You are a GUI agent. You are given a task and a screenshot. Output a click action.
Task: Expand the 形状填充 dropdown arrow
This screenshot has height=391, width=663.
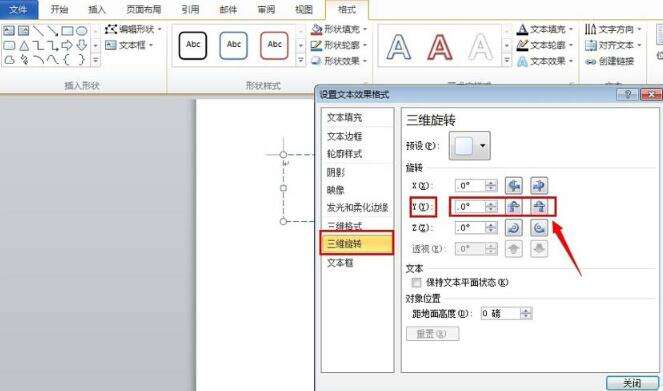pos(365,29)
